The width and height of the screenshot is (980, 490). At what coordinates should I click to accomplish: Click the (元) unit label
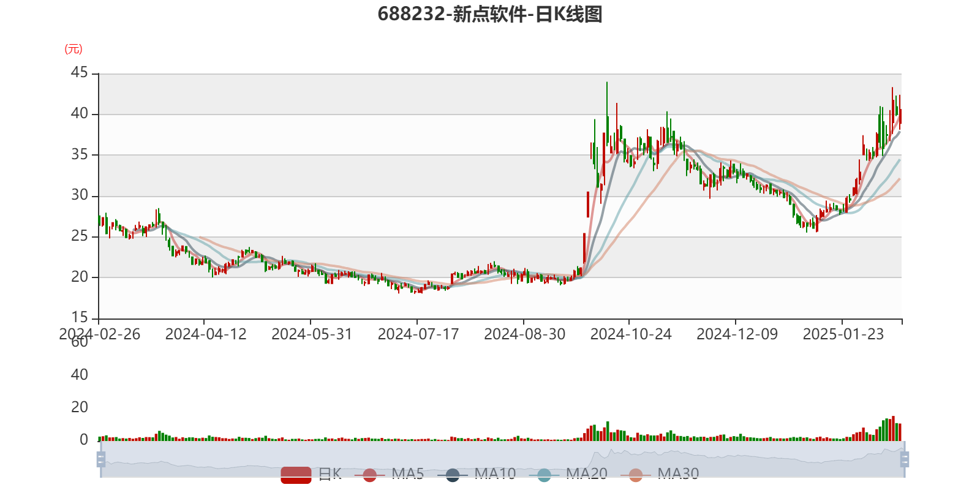coord(73,49)
